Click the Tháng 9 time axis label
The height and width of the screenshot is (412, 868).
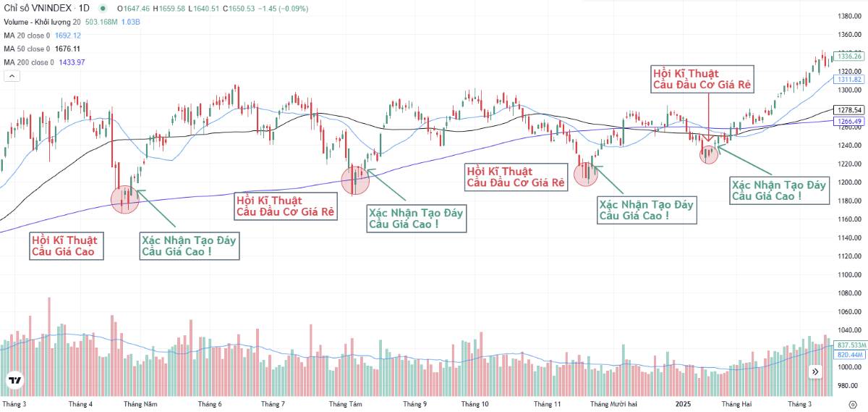coord(414,404)
